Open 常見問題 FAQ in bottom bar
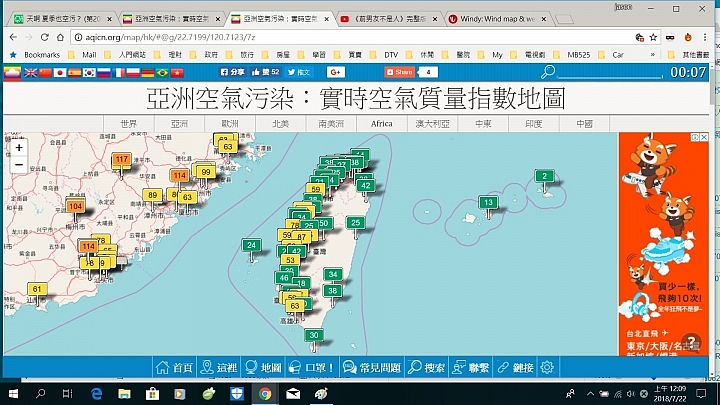Image resolution: width=720 pixels, height=405 pixels. pyautogui.click(x=372, y=367)
